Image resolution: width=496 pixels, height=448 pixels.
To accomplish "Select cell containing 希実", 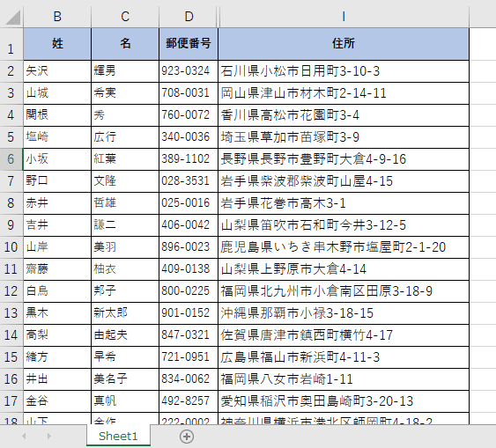I will pyautogui.click(x=125, y=93).
